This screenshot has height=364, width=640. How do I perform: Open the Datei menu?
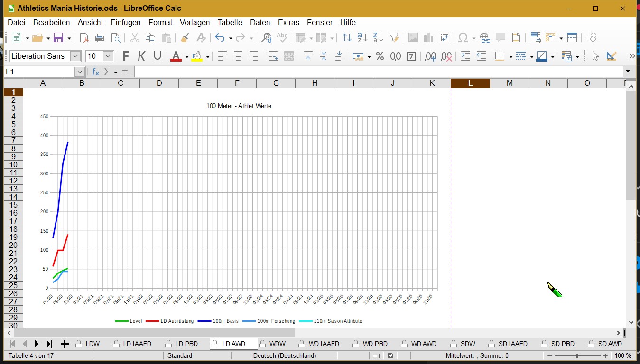tap(17, 22)
